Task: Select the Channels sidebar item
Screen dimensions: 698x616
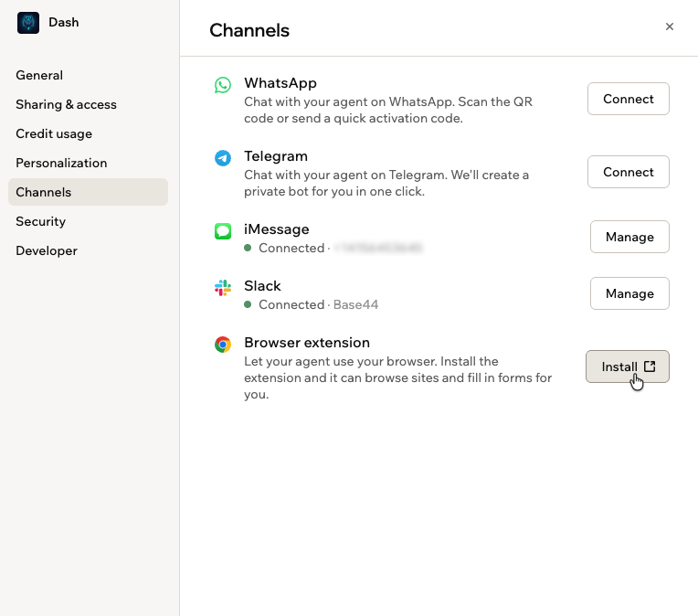Action: point(88,192)
